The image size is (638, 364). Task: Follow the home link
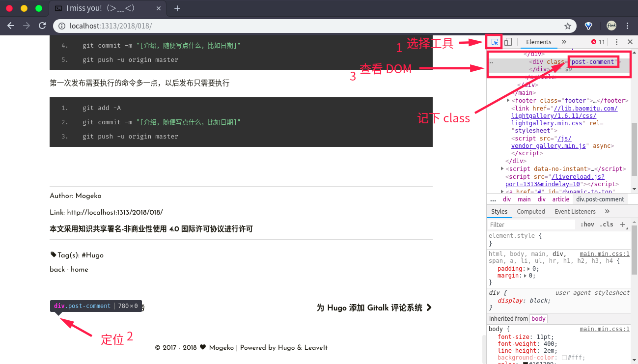(80, 270)
